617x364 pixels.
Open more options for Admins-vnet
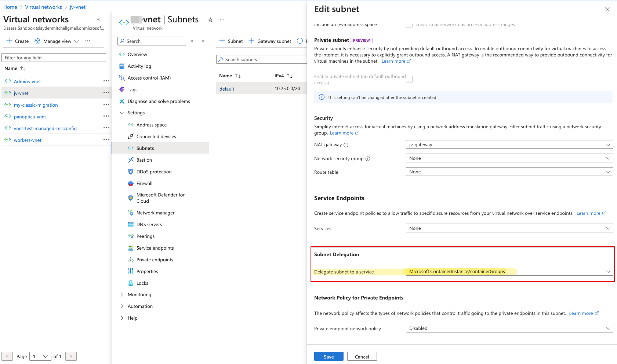pos(106,81)
